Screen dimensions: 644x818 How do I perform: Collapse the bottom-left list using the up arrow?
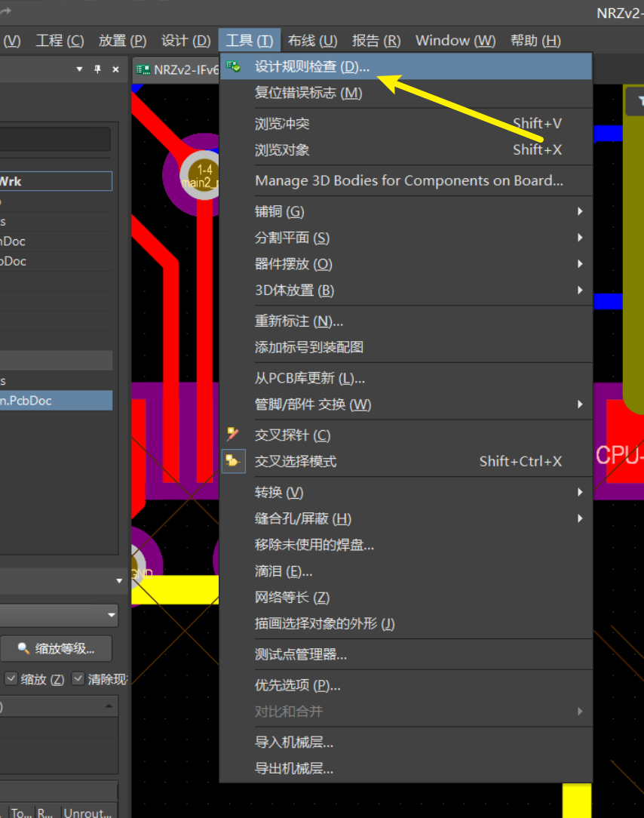pyautogui.click(x=109, y=706)
